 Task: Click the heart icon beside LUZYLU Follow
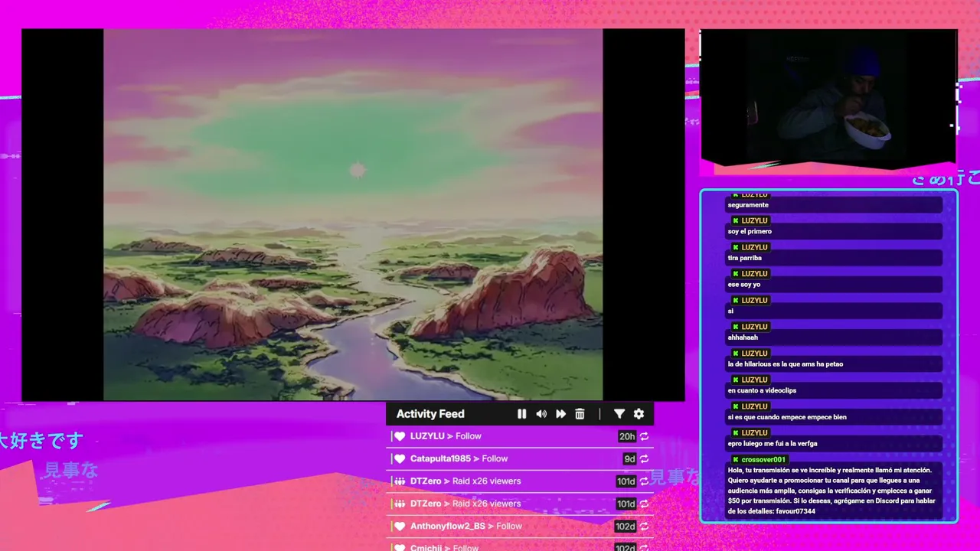(400, 436)
